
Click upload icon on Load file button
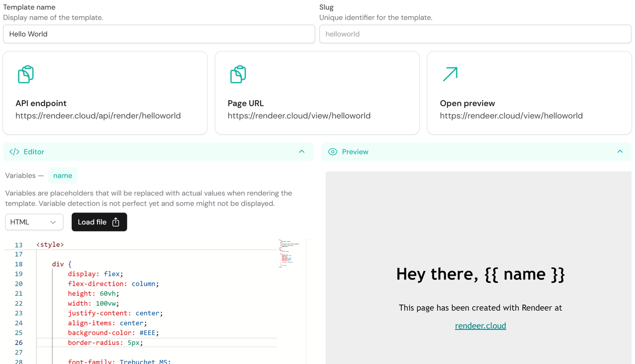[116, 222]
